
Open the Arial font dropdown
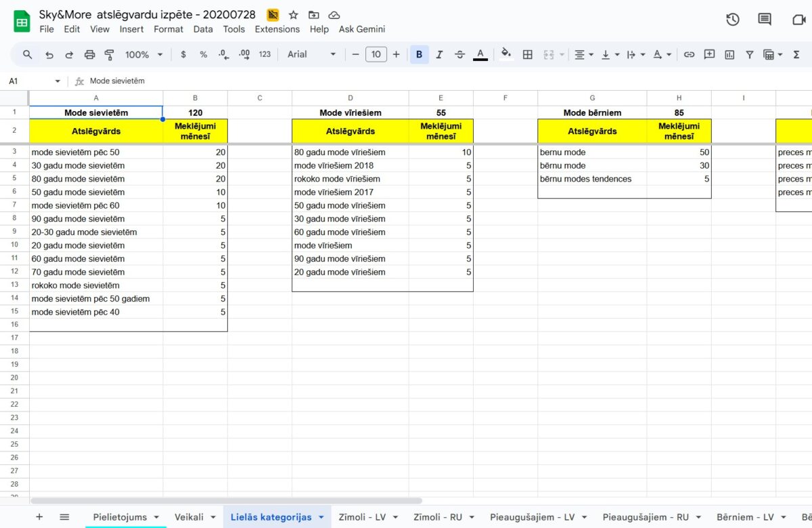(311, 55)
